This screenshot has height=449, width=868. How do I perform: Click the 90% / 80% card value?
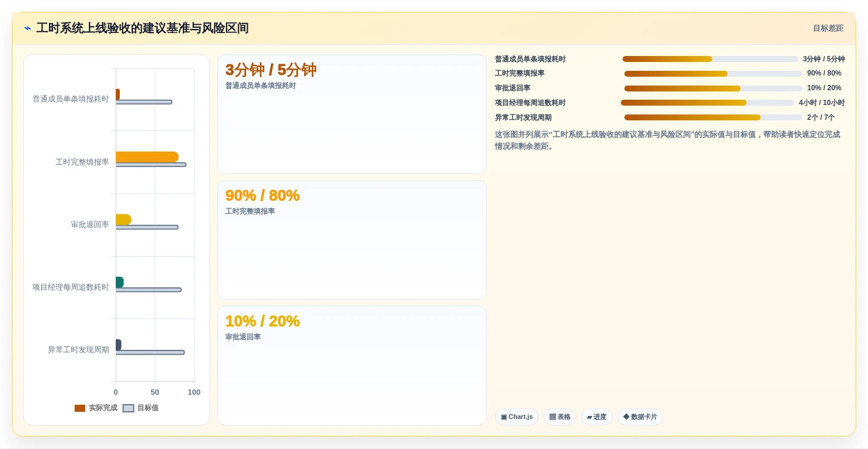tap(263, 195)
